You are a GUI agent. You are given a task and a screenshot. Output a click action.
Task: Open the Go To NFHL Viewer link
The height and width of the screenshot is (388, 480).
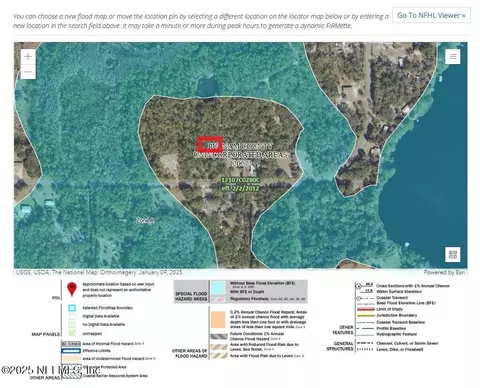[x=431, y=15]
